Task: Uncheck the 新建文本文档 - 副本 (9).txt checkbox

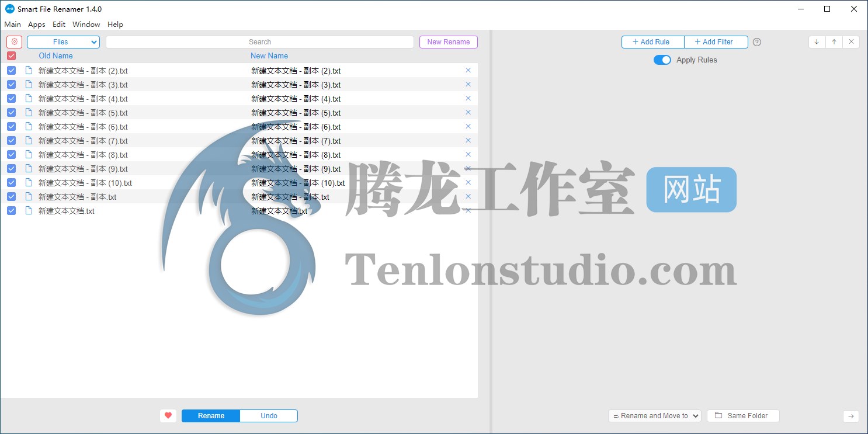Action: coord(11,168)
